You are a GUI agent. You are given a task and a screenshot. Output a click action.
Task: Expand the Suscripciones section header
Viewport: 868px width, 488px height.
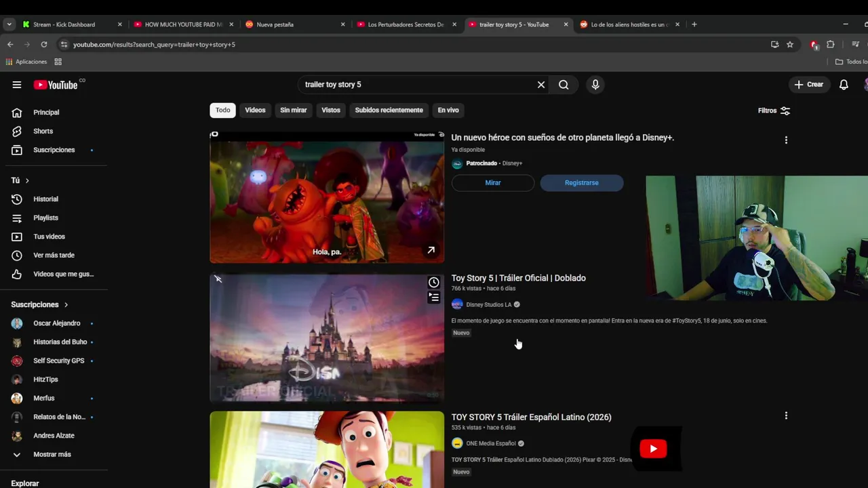39,304
